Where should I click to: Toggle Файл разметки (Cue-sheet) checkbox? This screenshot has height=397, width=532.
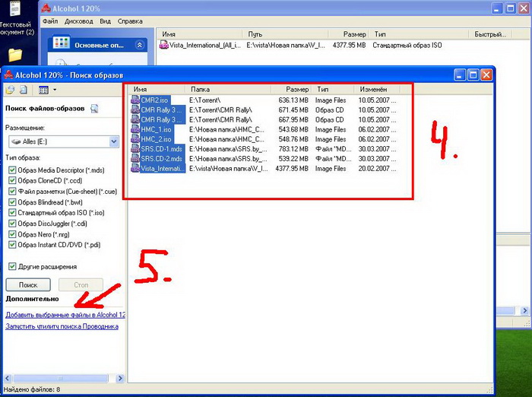(x=12, y=192)
